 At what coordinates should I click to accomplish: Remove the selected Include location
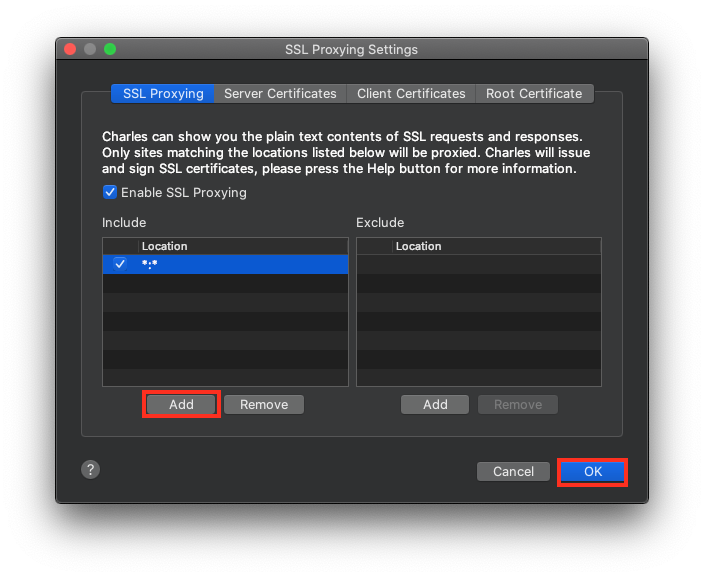pos(264,405)
